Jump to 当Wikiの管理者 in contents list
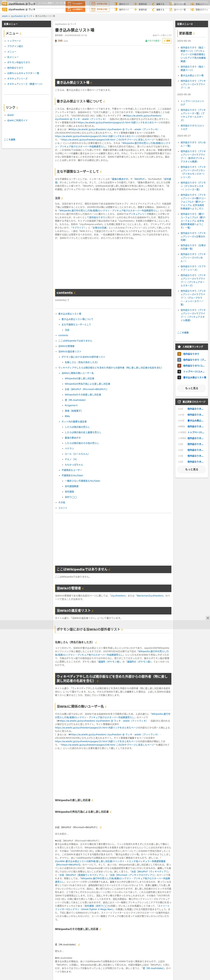Viewport: 210px width, 980px height. [66, 346]
